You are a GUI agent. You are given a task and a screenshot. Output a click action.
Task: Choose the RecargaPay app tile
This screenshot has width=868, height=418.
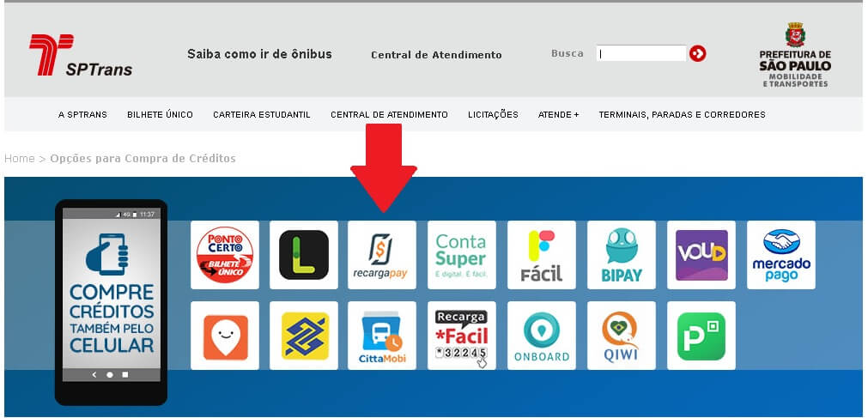pyautogui.click(x=382, y=255)
